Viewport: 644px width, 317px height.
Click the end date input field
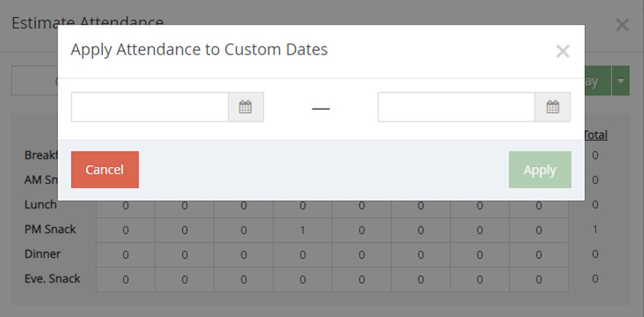tap(456, 107)
